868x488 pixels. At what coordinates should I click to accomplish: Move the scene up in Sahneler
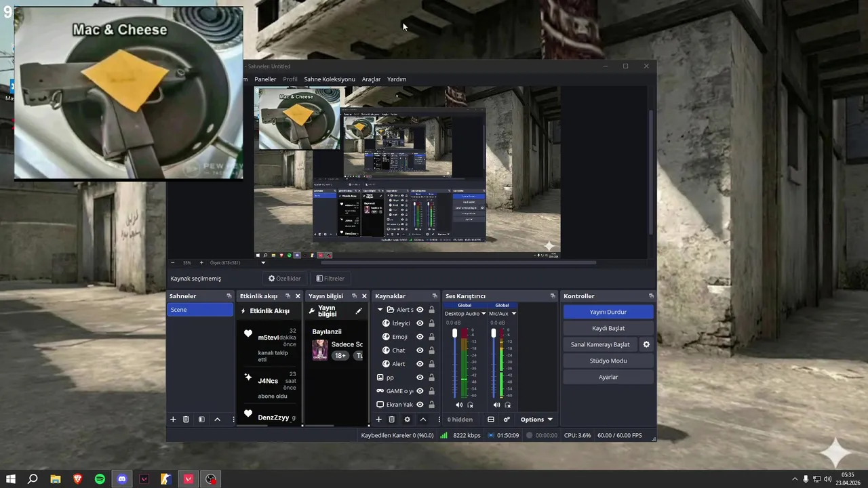(x=217, y=420)
